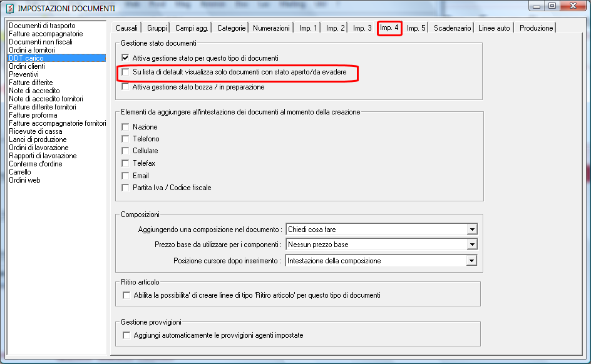
Task: Select 'Carrello' document type
Action: click(x=56, y=172)
